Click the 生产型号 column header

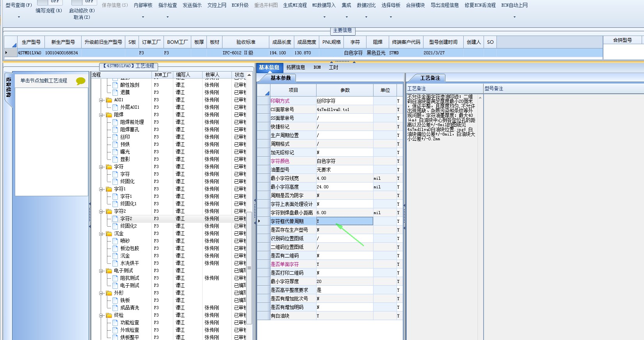tap(31, 42)
